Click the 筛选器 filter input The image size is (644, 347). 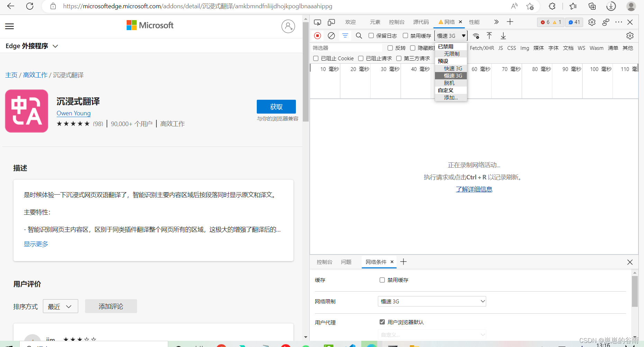pyautogui.click(x=346, y=48)
